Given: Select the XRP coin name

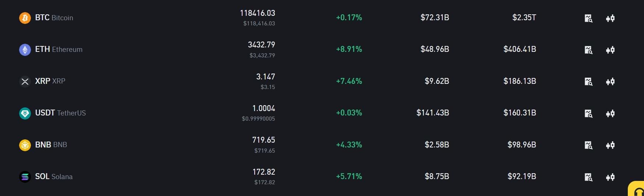Looking at the screenshot, I should (x=50, y=81).
